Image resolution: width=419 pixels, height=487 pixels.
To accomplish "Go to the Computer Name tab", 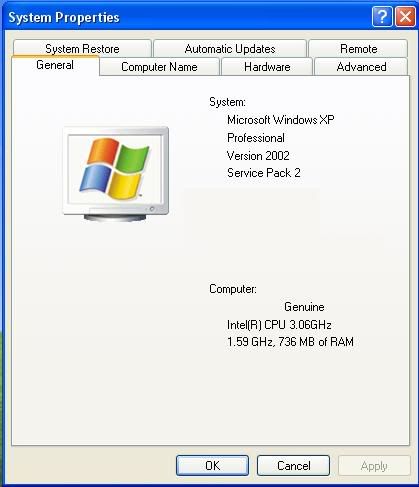I will [159, 67].
